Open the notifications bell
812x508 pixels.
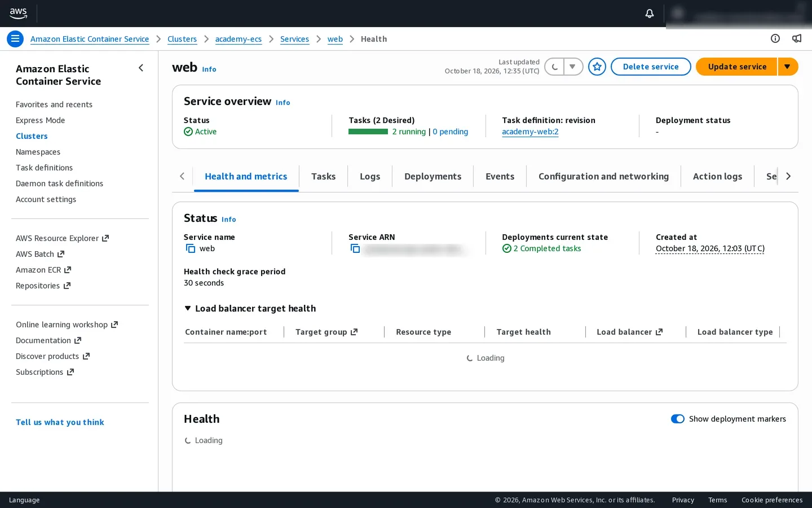click(650, 13)
